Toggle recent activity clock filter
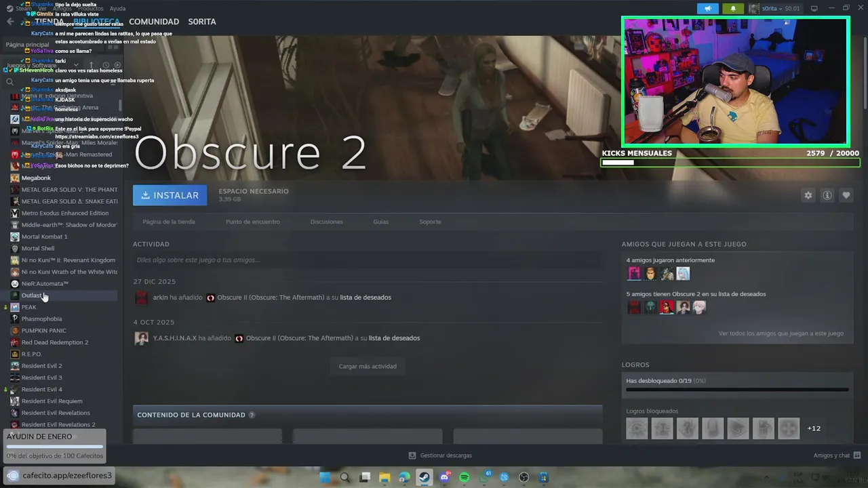The image size is (868, 488). pyautogui.click(x=105, y=65)
